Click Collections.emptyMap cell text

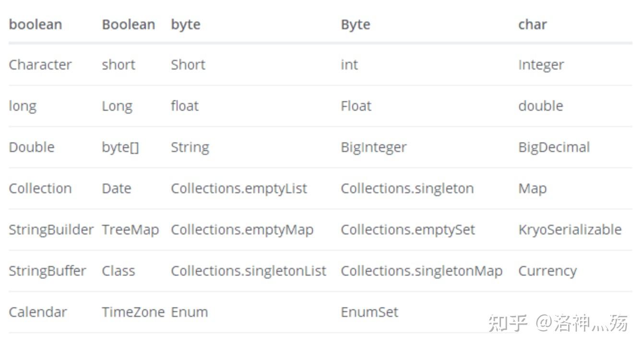242,230
